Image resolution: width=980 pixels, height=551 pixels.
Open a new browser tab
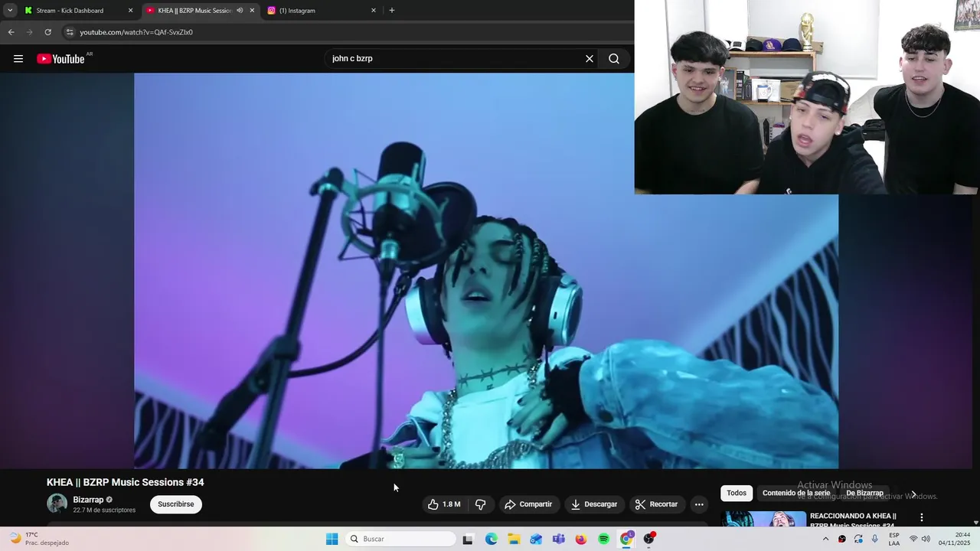coord(392,11)
